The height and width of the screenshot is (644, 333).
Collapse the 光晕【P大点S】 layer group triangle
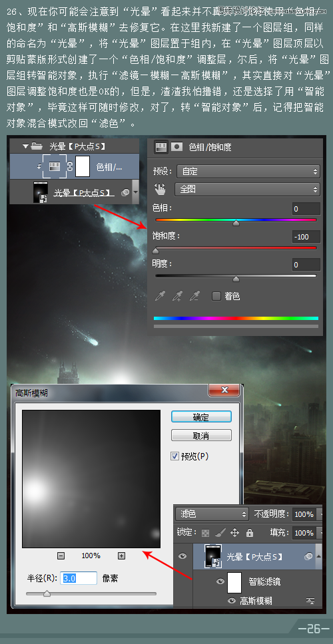point(26,146)
